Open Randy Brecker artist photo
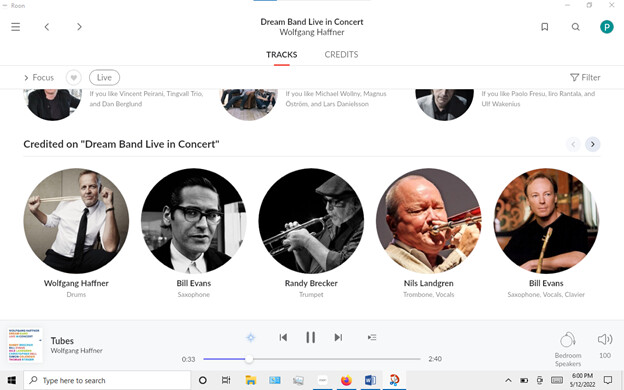The image size is (624, 390). 311,221
